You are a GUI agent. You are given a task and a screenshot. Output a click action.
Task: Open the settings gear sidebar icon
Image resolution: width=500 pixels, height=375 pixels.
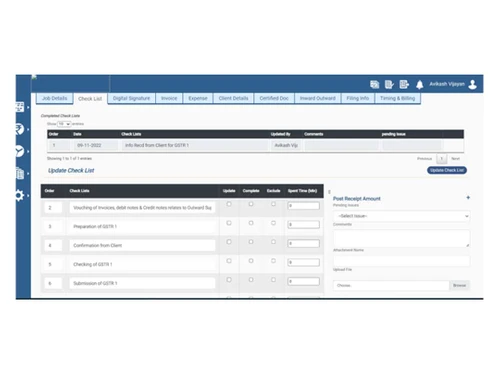(x=20, y=195)
